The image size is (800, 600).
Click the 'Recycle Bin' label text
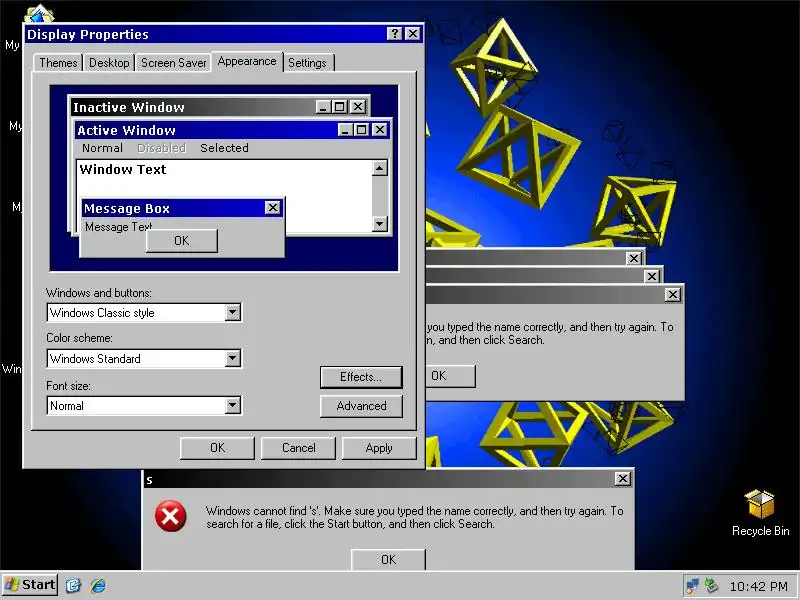[x=760, y=531]
